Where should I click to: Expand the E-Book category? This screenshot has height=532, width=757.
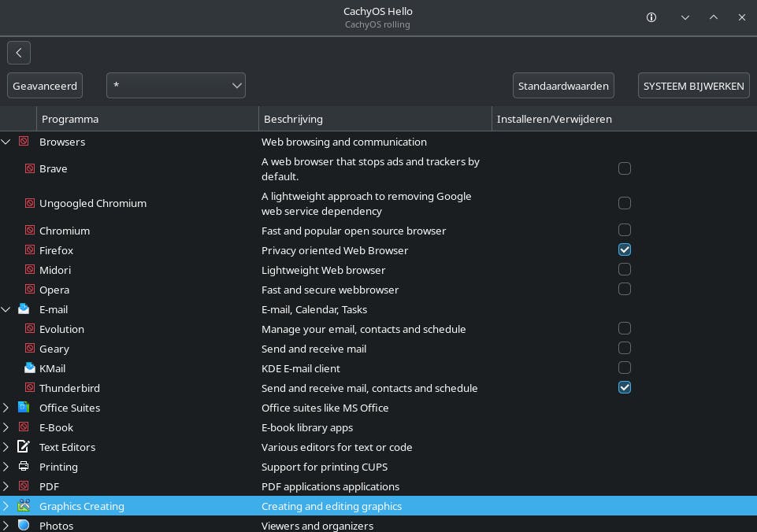pyautogui.click(x=6, y=427)
